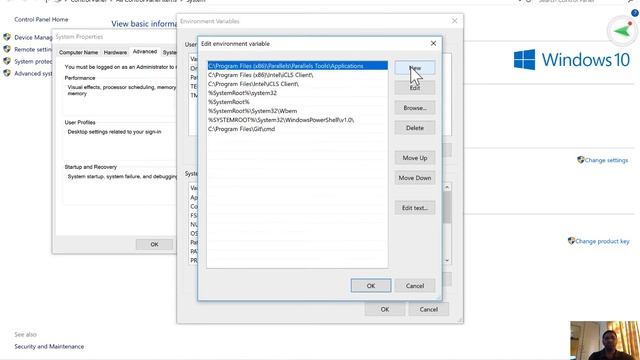Open Change settings link
The width and height of the screenshot is (640, 360).
[606, 160]
